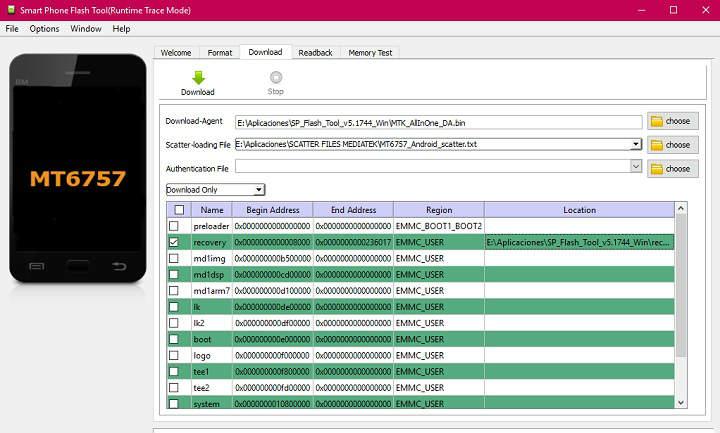Click the Begin Address column header

[273, 210]
